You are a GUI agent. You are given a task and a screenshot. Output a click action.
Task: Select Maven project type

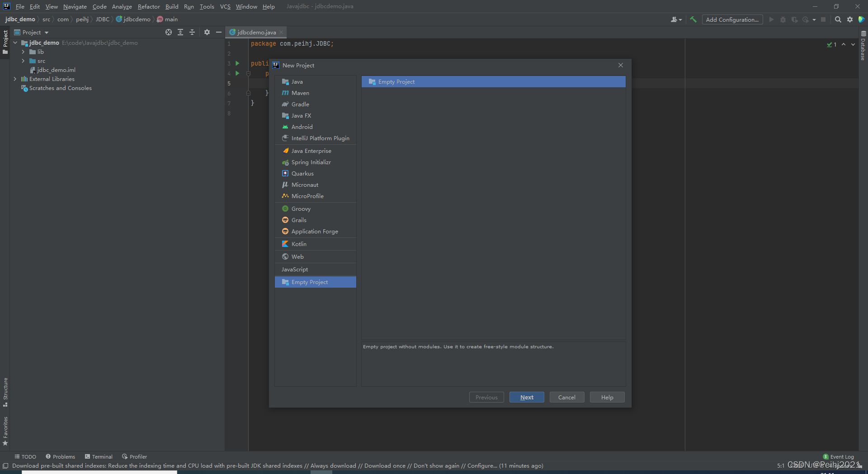click(x=315, y=93)
